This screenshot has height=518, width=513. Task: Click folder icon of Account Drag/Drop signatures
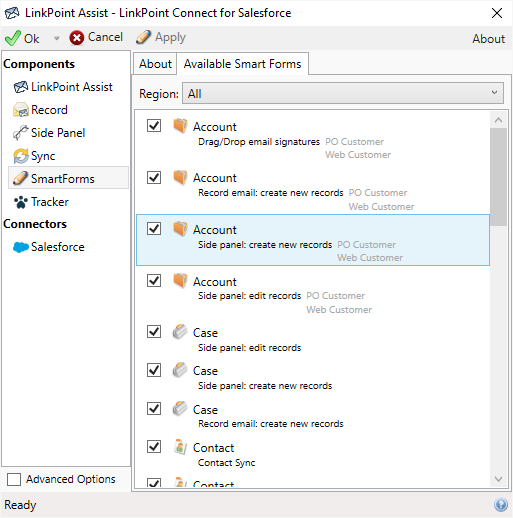pyautogui.click(x=180, y=126)
